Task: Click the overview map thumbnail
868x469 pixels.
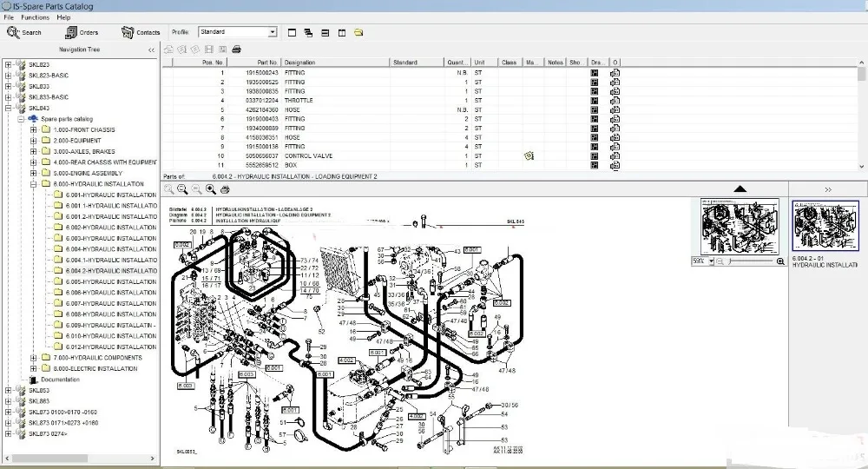Action: (x=740, y=227)
